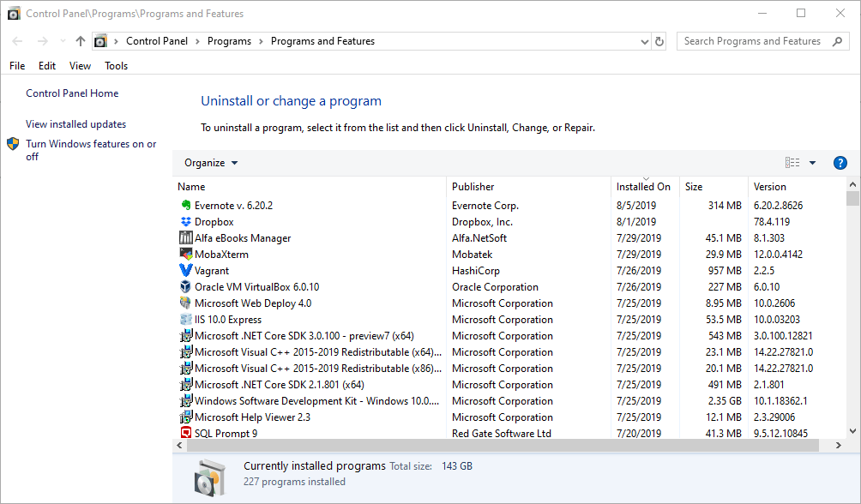Click the search magnifier icon
This screenshot has width=861, height=504.
click(x=837, y=41)
